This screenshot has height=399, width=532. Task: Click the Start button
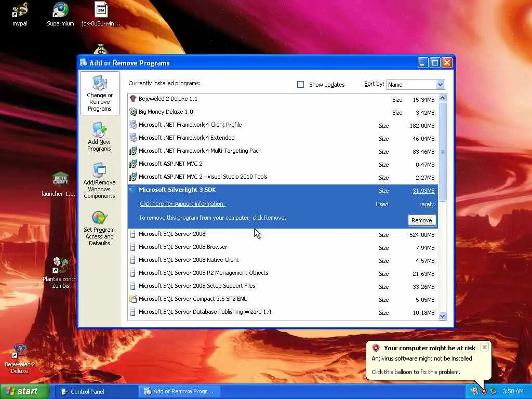click(x=25, y=392)
